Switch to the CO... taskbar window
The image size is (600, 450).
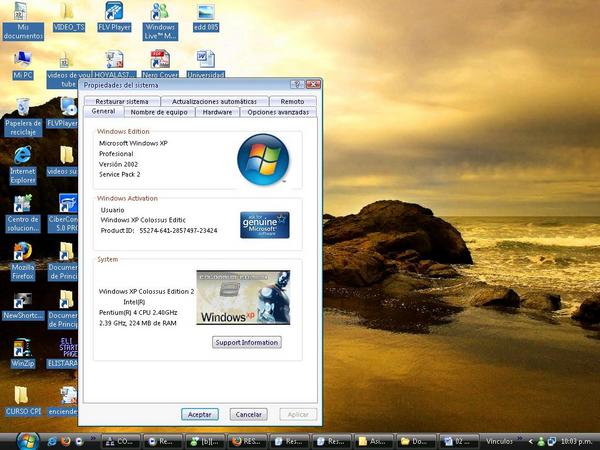pos(121,442)
